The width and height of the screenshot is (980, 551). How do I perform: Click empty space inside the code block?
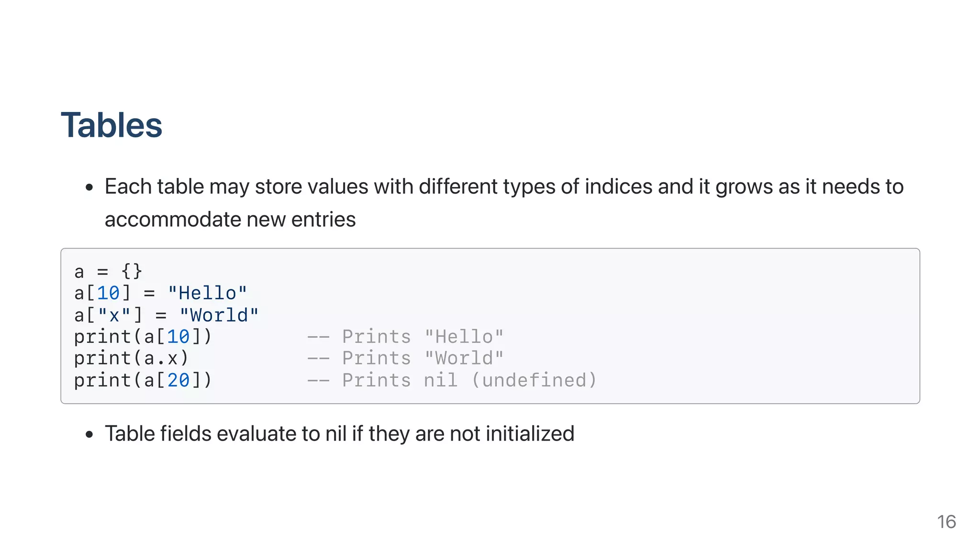(x=718, y=311)
